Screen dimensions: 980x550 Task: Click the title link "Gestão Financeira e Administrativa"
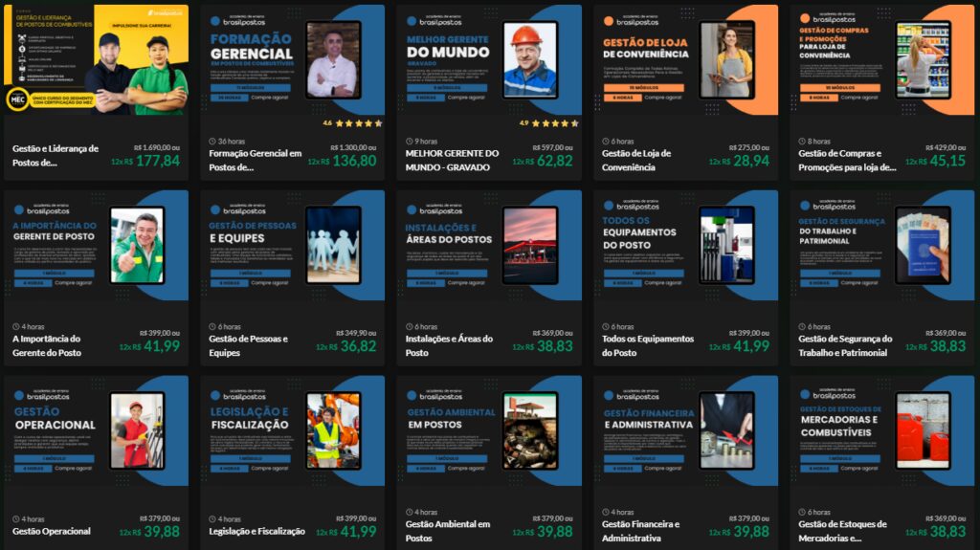coord(640,531)
